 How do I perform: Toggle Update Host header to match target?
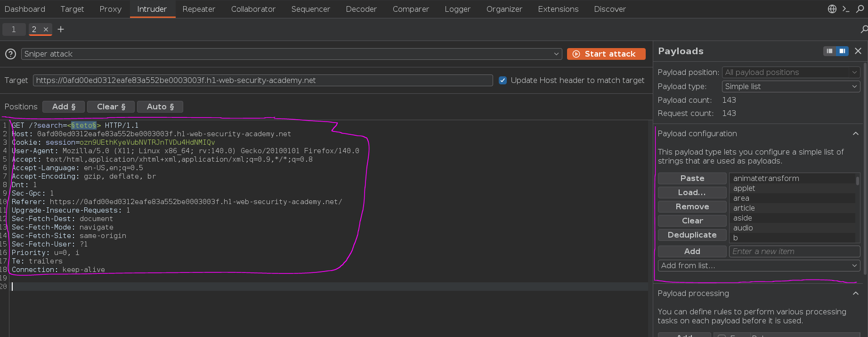tap(503, 80)
